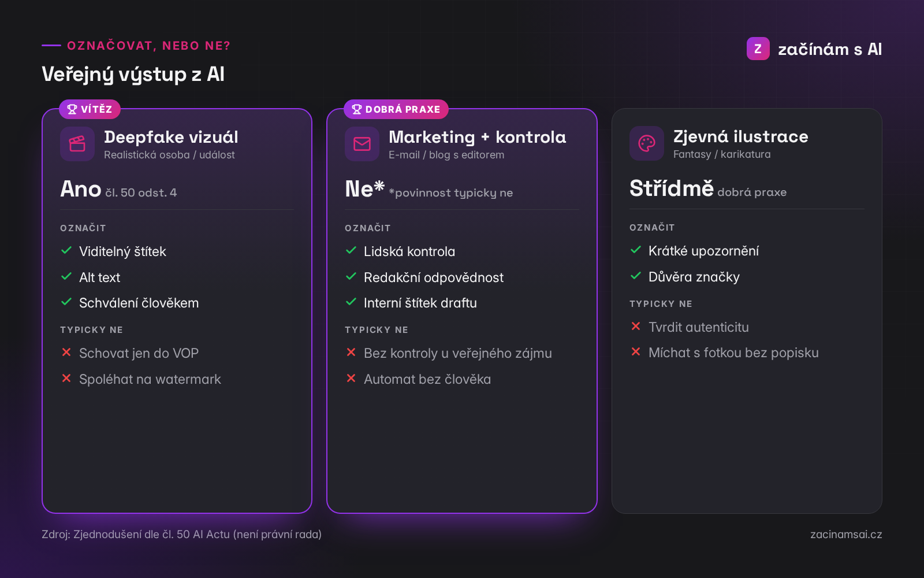
Task: Click the envelope icon for Marketing + kontrola
Action: 362,143
